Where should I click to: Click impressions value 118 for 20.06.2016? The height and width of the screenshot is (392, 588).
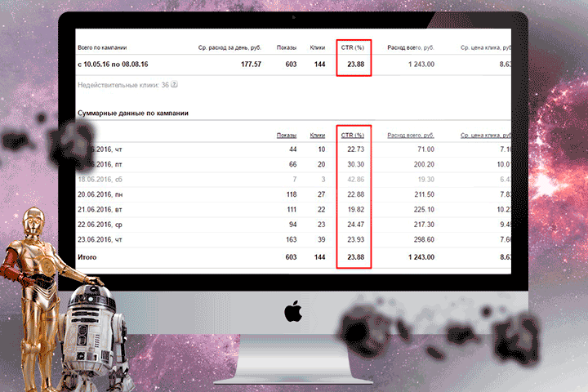pos(292,194)
